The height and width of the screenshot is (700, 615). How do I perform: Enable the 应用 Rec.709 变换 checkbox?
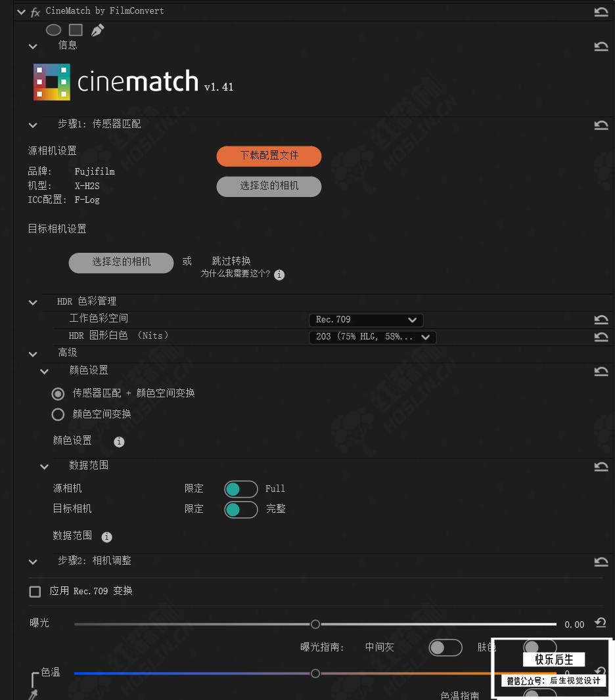point(35,592)
